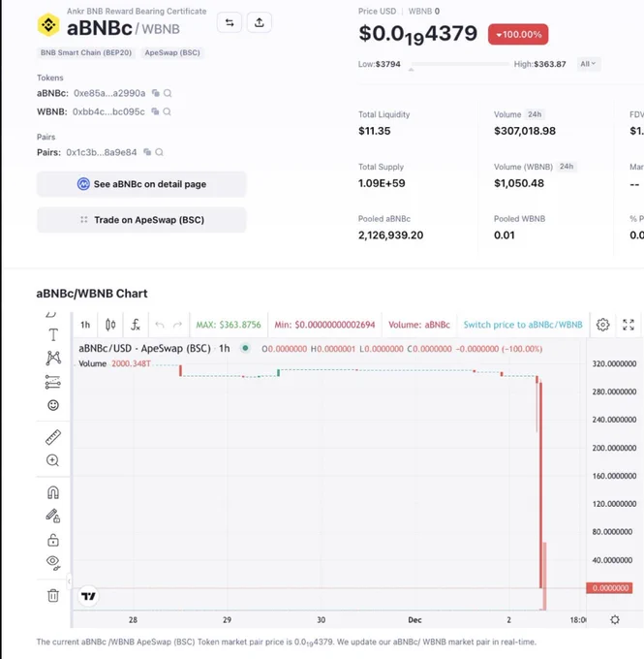Copy the WBNB token address

[155, 111]
